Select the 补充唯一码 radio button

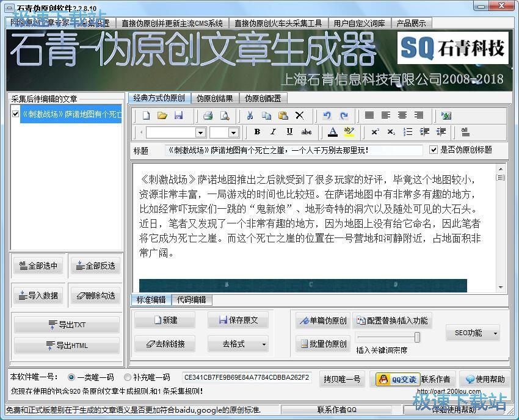[128, 377]
